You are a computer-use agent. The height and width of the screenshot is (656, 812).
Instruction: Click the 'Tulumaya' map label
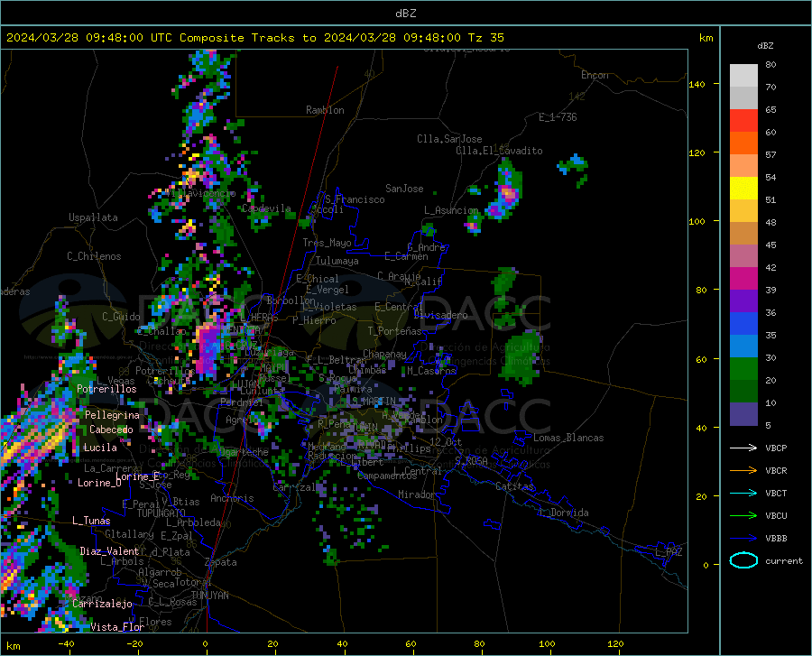click(337, 261)
